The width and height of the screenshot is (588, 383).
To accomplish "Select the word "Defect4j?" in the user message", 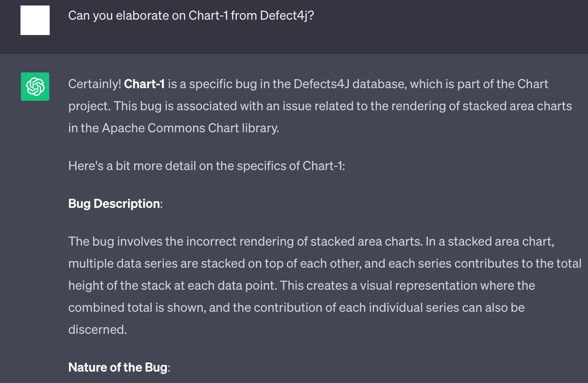I will (287, 15).
